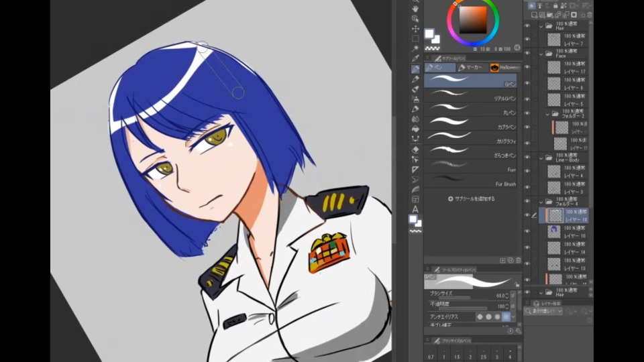
Task: Toggle visibility of top Hair folder
Action: tap(527, 26)
